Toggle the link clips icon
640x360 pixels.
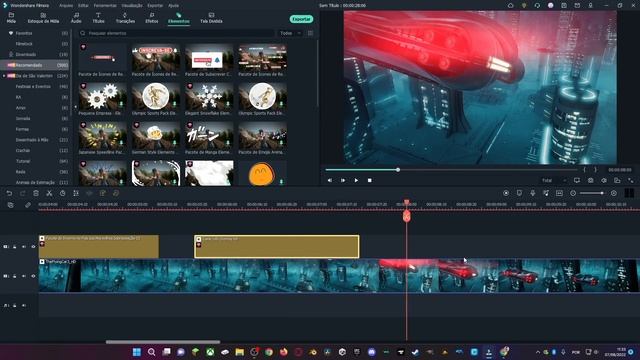(x=28, y=205)
